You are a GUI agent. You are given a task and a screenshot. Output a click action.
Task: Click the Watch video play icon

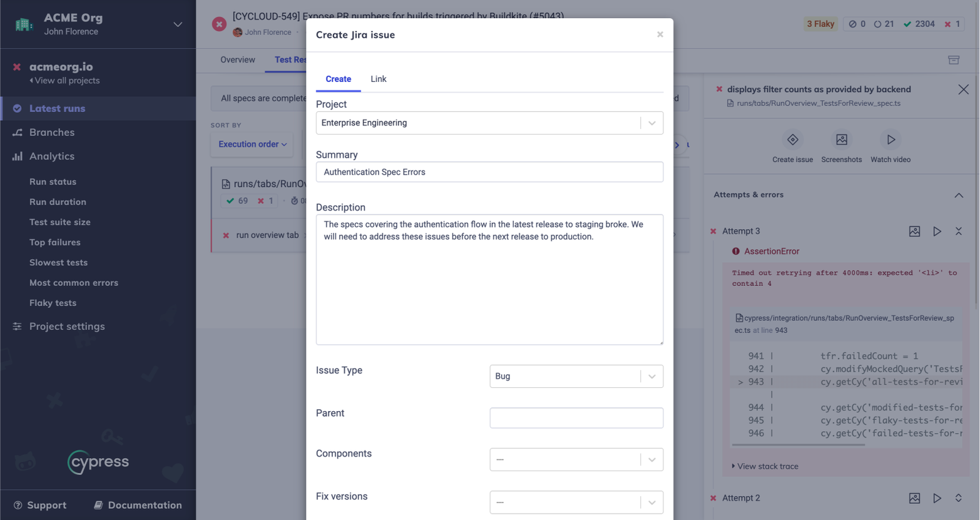click(891, 140)
